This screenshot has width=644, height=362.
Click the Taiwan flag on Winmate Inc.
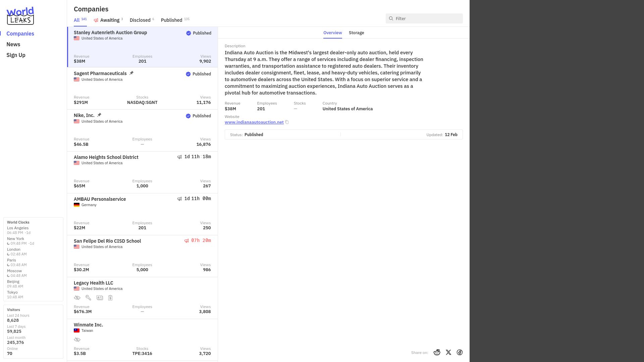click(x=76, y=330)
